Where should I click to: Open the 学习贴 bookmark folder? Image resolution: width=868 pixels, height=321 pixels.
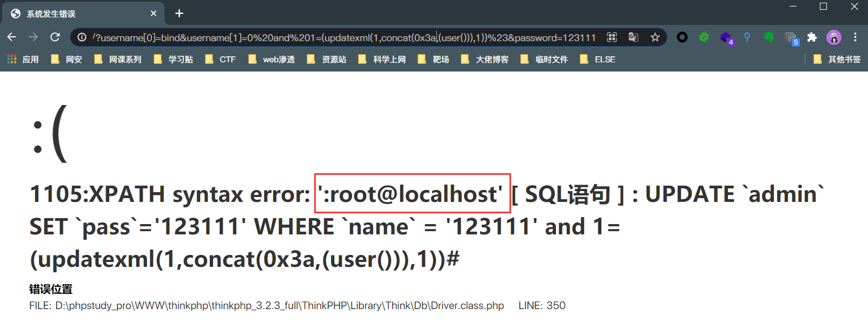[x=173, y=59]
